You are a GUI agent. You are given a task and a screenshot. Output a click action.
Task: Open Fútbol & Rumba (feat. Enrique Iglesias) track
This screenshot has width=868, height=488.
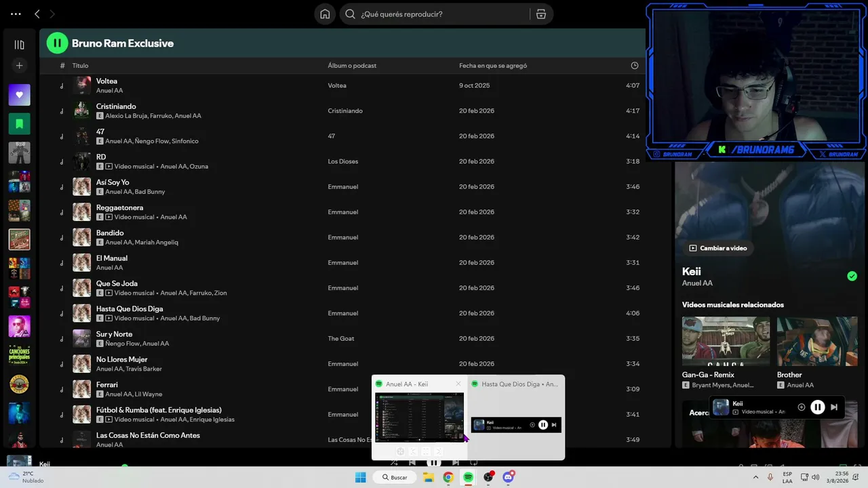click(x=159, y=410)
